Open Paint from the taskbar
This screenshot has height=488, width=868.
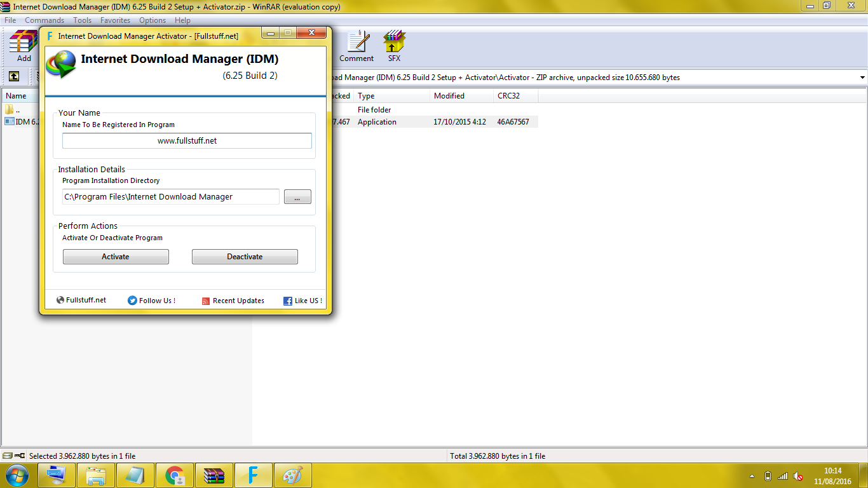point(292,475)
